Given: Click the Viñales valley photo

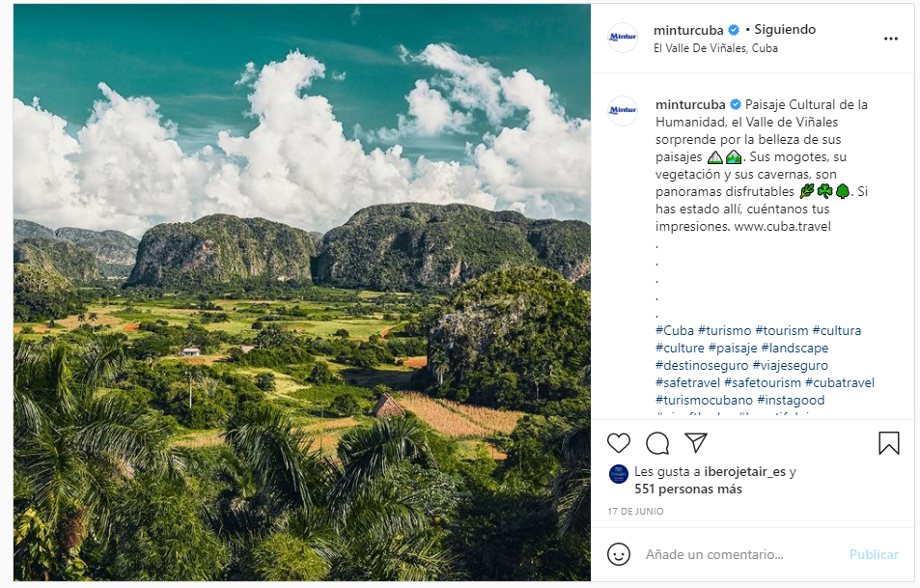Looking at the screenshot, I should click(x=301, y=293).
